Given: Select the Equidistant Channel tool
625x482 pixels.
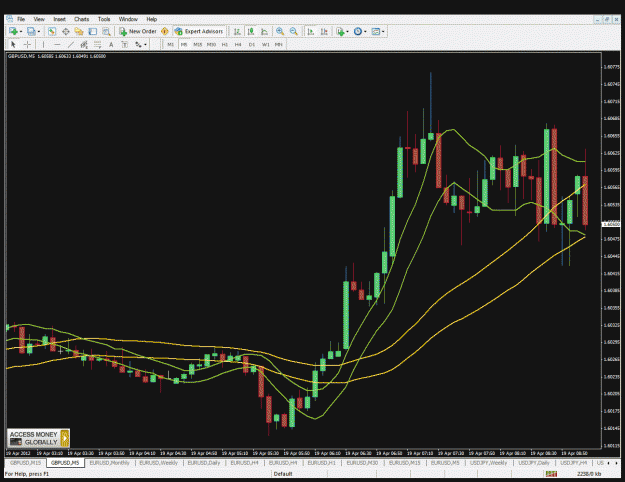Looking at the screenshot, I should click(84, 45).
